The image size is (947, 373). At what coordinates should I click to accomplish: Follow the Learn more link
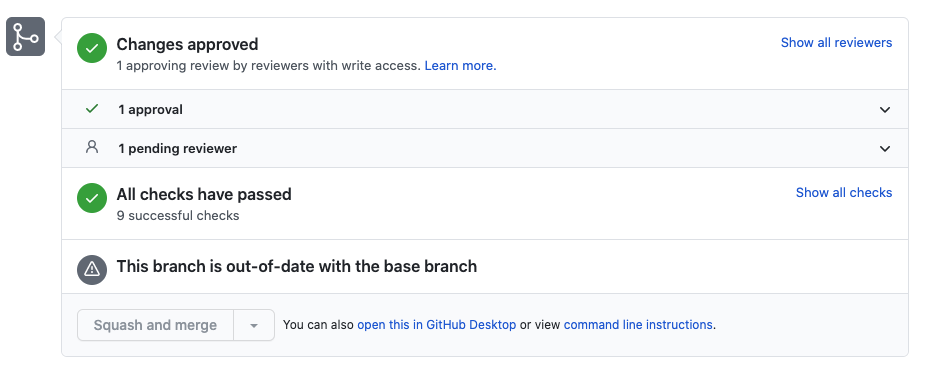[460, 66]
